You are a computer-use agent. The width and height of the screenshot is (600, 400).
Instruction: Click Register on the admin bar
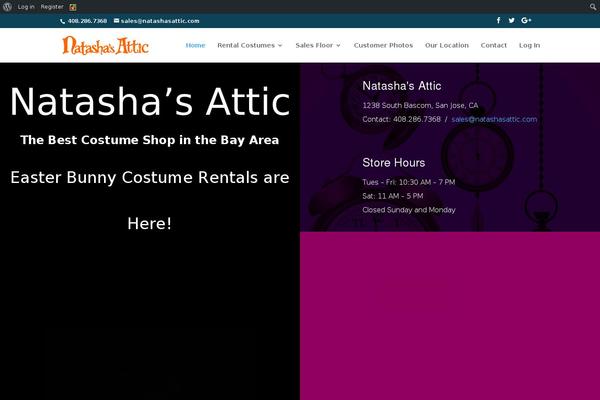[x=52, y=7]
